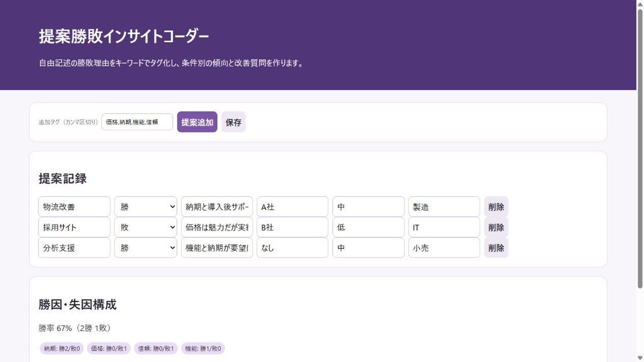Click the 信頼: 勝0/敗1 tag
The width and height of the screenshot is (644, 362).
click(x=156, y=348)
